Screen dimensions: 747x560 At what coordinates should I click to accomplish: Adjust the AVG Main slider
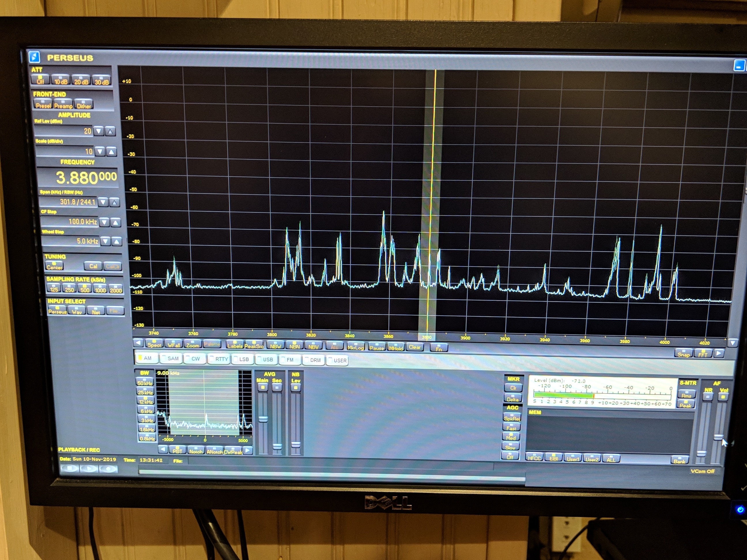tap(263, 419)
